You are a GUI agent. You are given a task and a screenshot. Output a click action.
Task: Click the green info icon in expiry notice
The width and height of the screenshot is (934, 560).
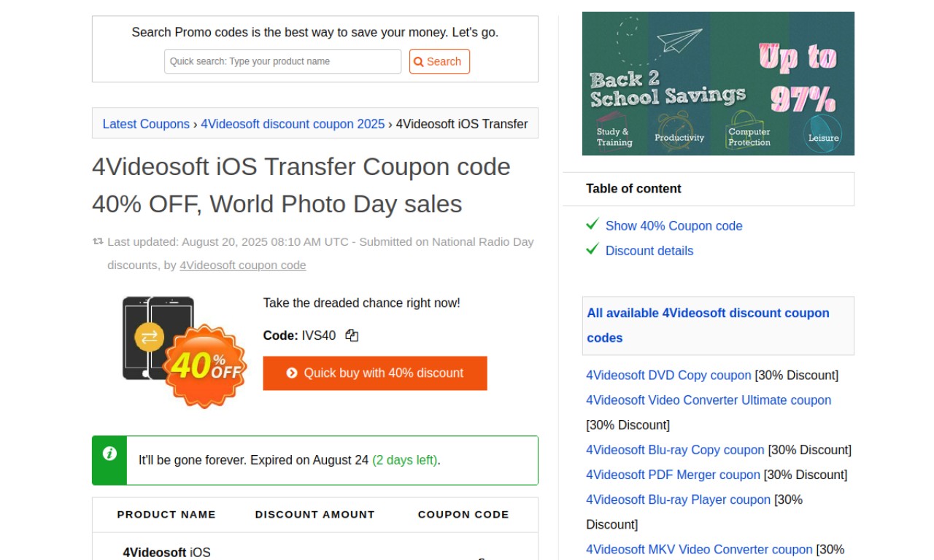[109, 454]
